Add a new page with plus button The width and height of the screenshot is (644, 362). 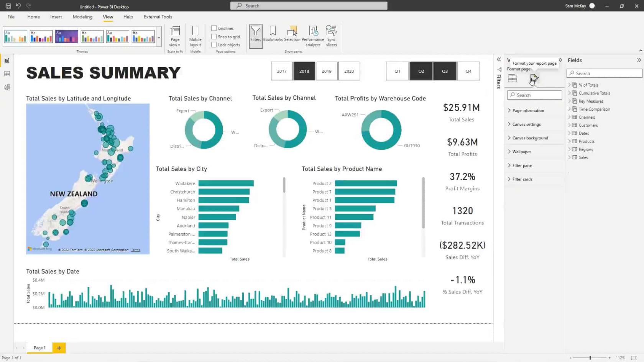59,348
